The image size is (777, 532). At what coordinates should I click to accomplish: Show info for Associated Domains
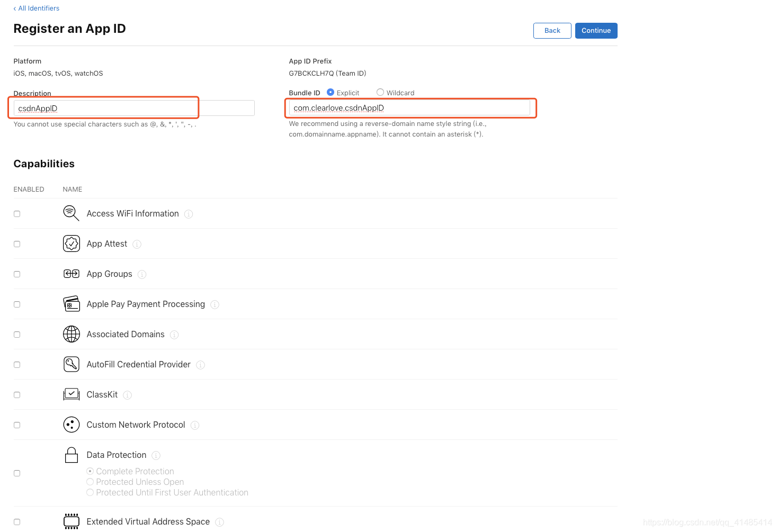point(174,335)
